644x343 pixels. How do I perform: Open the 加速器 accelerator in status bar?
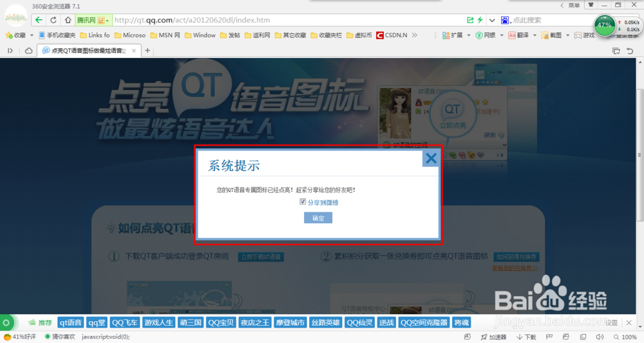click(x=494, y=337)
